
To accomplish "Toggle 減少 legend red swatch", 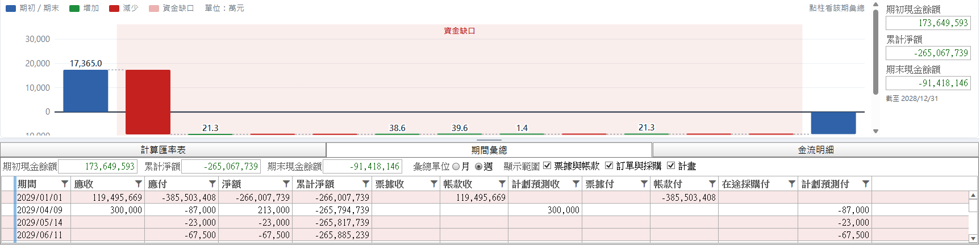I will click(114, 9).
